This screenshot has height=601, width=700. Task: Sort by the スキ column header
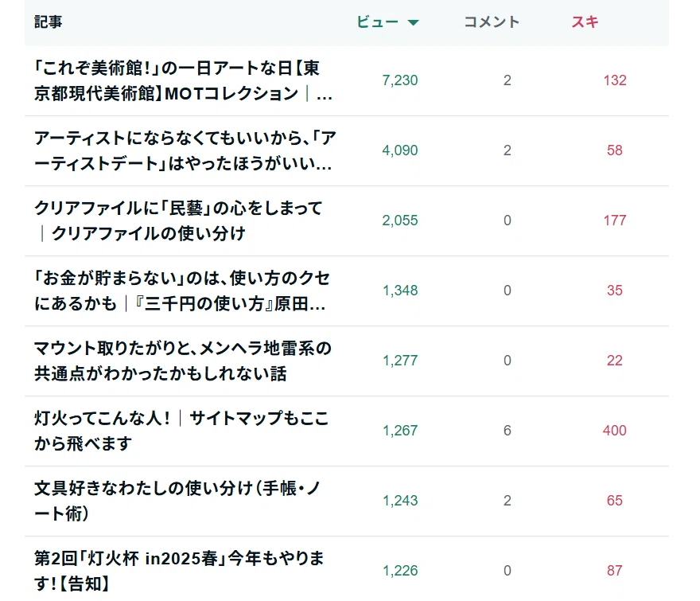point(585,22)
